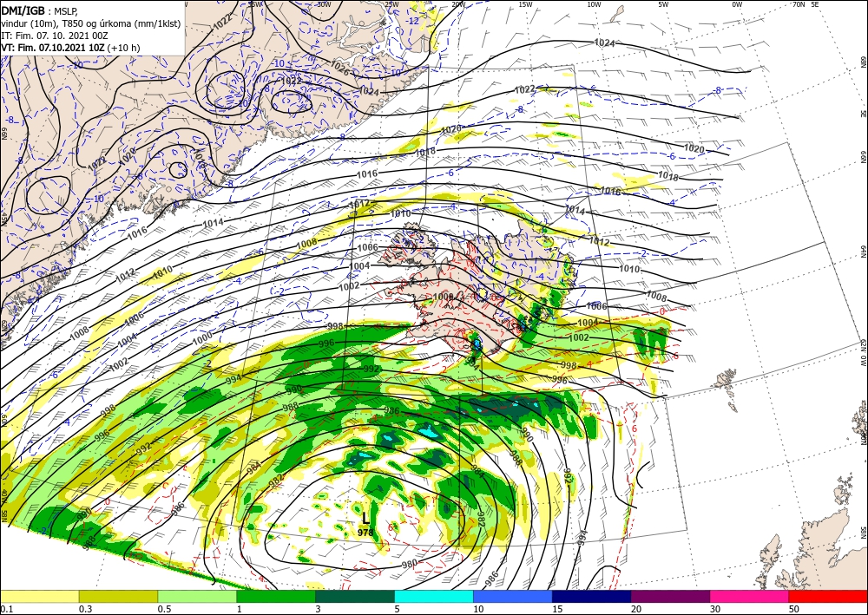868x615 pixels.
Task: Click the light green 0.5–1 legend band
Action: (x=197, y=596)
